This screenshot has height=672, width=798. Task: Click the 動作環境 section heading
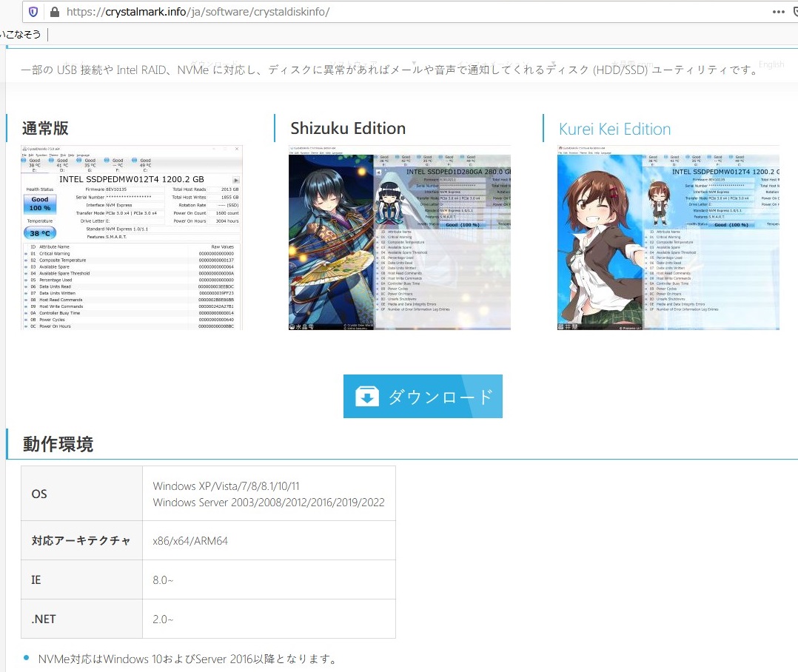[x=58, y=444]
